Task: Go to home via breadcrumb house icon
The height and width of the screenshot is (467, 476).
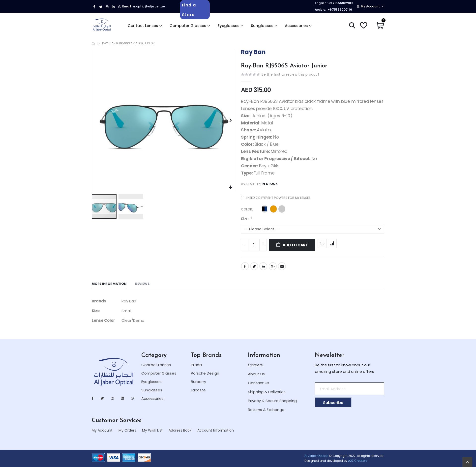Action: pyautogui.click(x=93, y=43)
